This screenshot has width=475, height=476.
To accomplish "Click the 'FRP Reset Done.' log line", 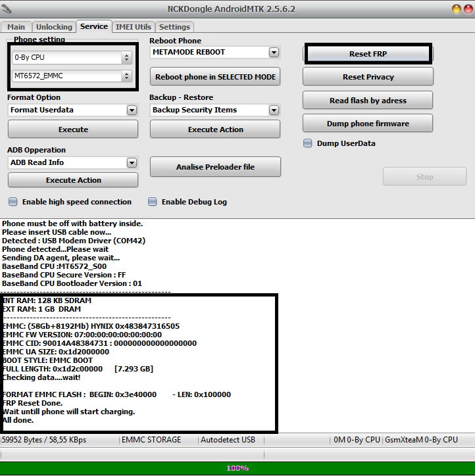I will [32, 403].
